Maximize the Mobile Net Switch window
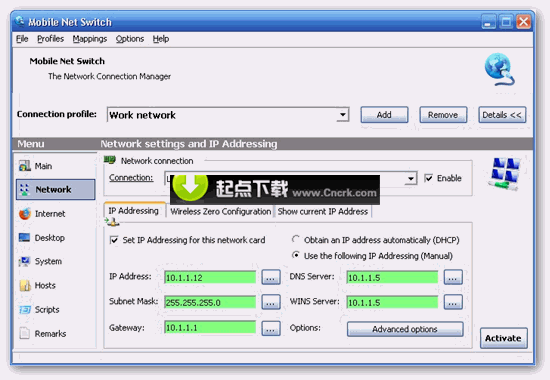Image resolution: width=550 pixels, height=380 pixels. point(506,22)
